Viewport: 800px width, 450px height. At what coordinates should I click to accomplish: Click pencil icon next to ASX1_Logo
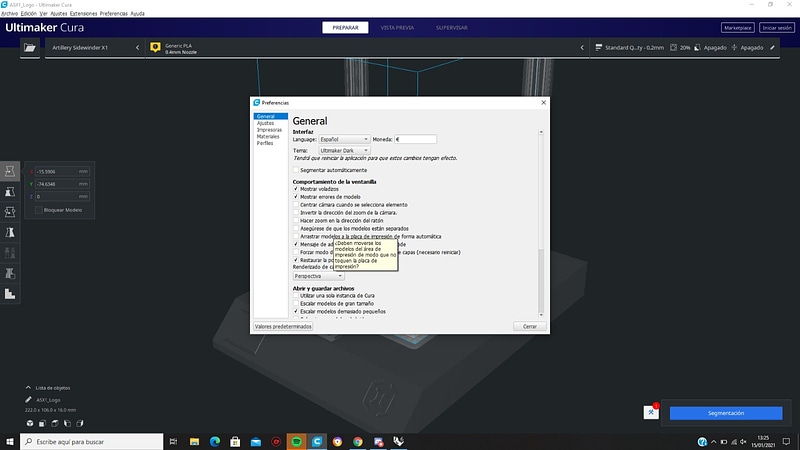coord(28,399)
